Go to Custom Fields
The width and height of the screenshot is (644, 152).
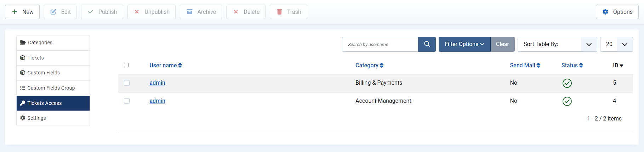[x=53, y=73]
